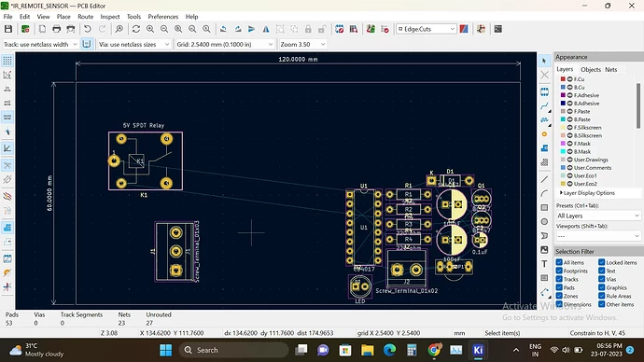Toggle the Footprints selection filter checkbox
This screenshot has height=362, width=644.
pyautogui.click(x=559, y=271)
